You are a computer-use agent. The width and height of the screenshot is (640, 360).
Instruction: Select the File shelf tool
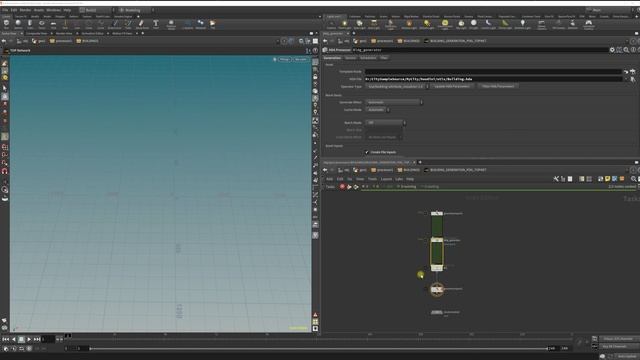[x=213, y=24]
